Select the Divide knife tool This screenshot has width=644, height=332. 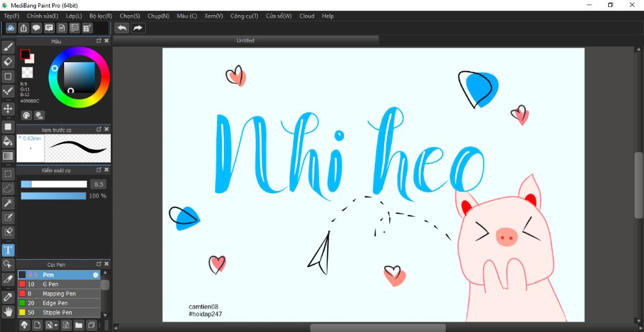(x=8, y=279)
